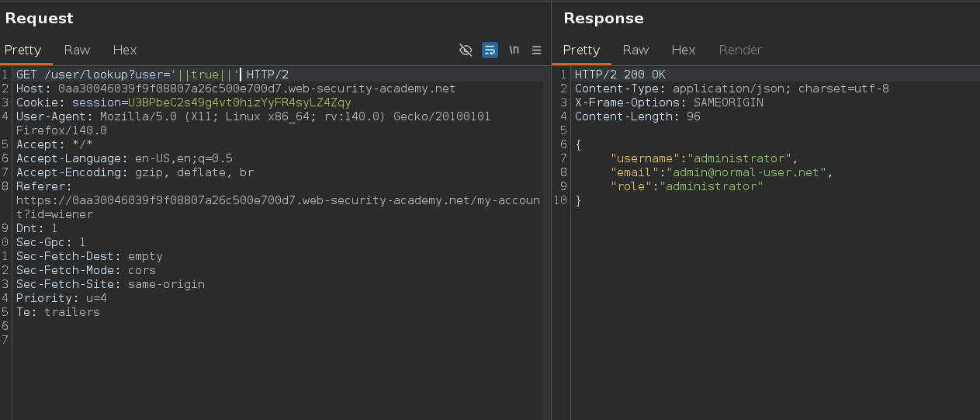Screen dimensions: 980x420
Task: Click the Accept-Language header line
Action: pos(124,158)
